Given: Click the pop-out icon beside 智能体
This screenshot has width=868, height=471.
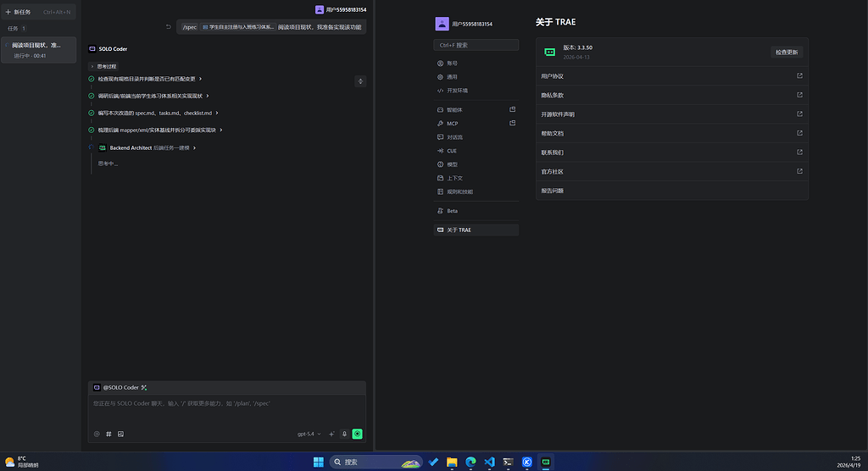Looking at the screenshot, I should pyautogui.click(x=512, y=109).
